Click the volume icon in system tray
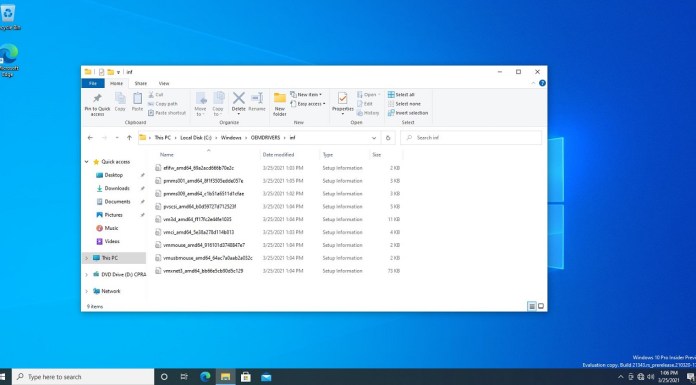The image size is (696, 385). point(651,377)
